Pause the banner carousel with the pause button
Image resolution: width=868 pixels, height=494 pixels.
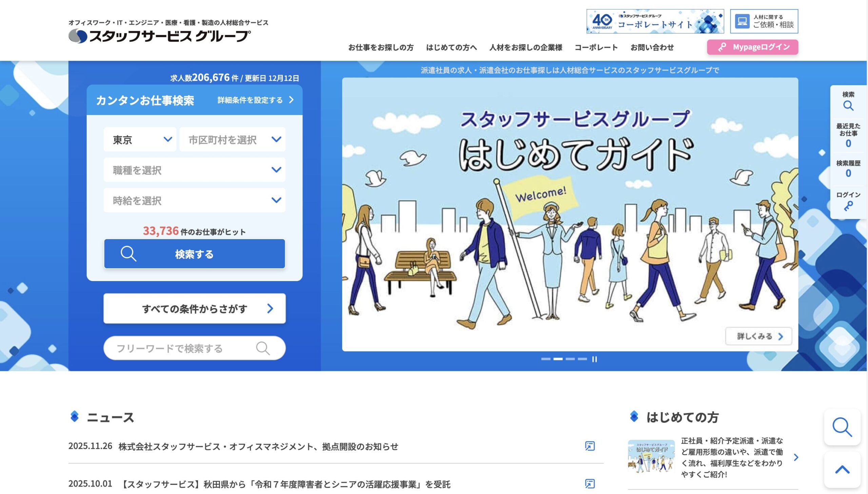594,359
